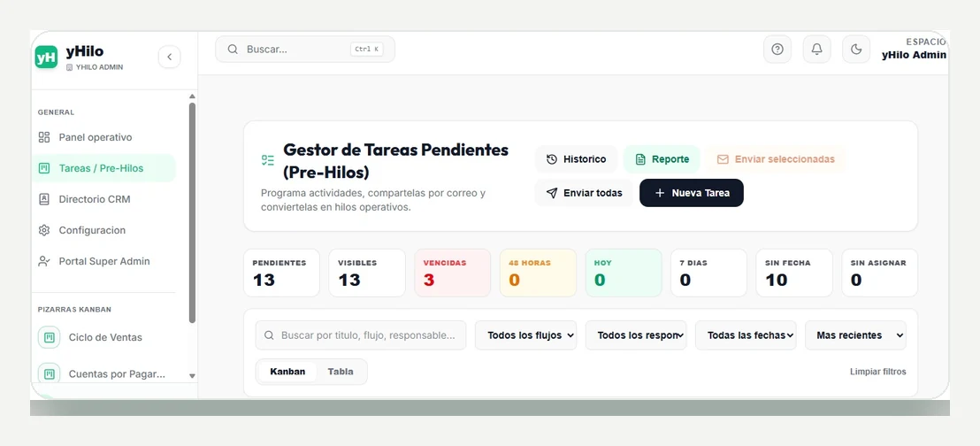980x446 pixels.
Task: Click the Cuentas por Pagar kanban icon
Action: [x=49, y=374]
